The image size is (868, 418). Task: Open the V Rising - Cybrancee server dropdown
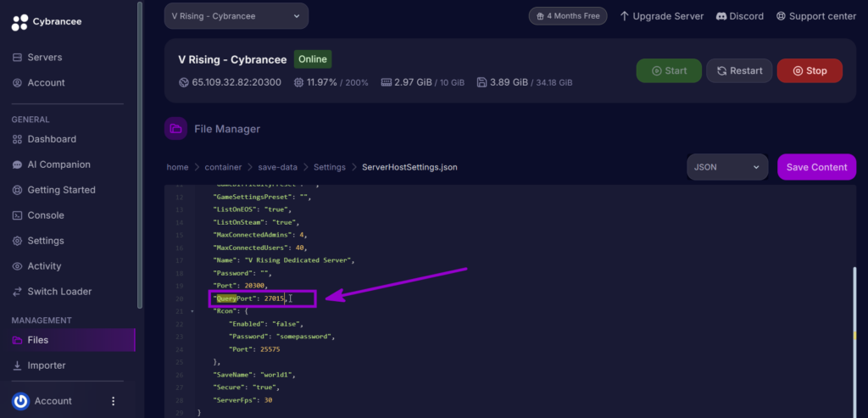pos(236,16)
